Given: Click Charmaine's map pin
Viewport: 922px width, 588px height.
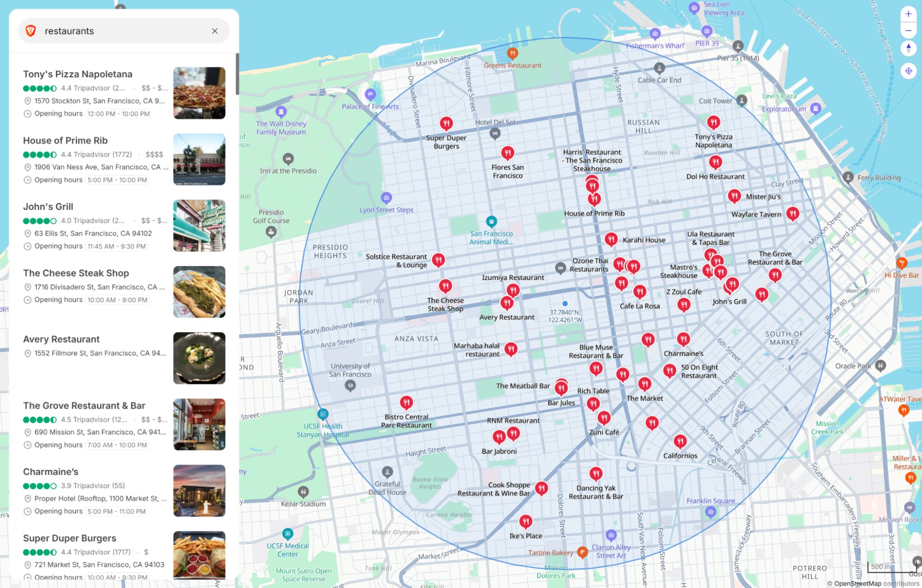Looking at the screenshot, I should pos(684,340).
